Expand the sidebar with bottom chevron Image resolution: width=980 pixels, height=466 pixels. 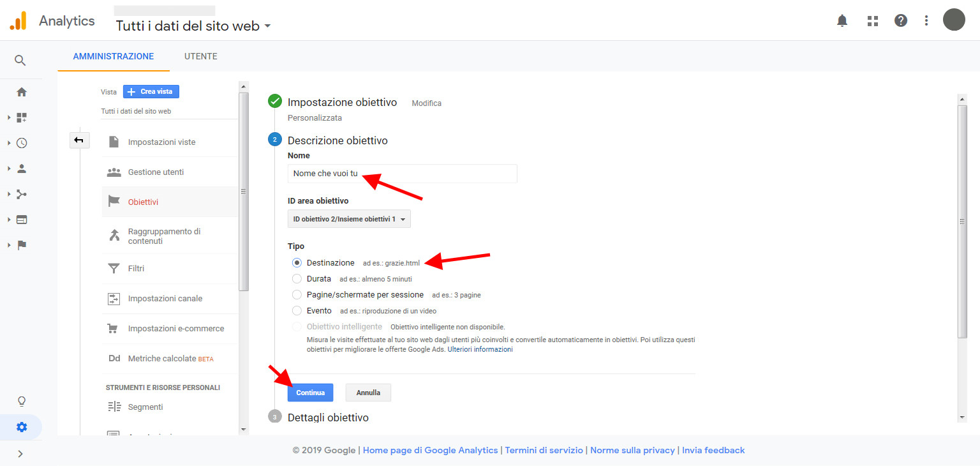click(20, 454)
